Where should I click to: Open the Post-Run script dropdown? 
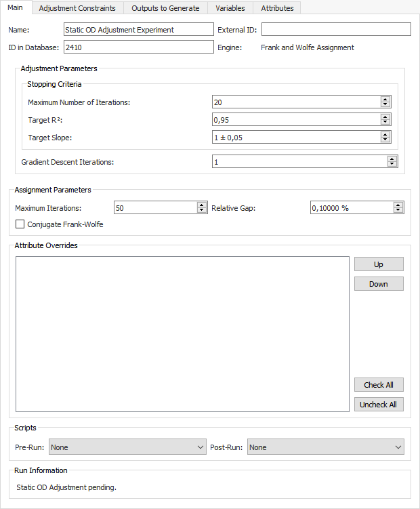click(x=326, y=447)
